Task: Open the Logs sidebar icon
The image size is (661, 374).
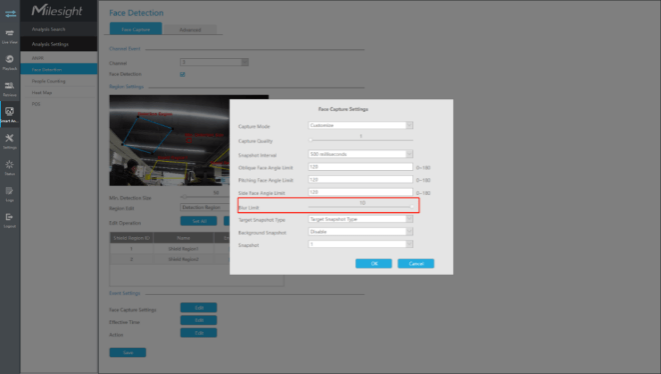Action: (10, 194)
